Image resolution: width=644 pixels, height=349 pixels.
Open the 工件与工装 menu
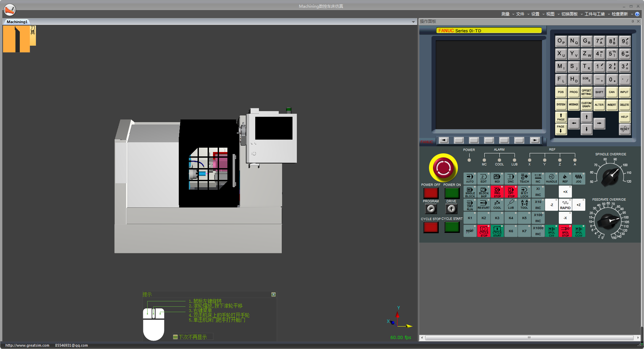point(597,14)
